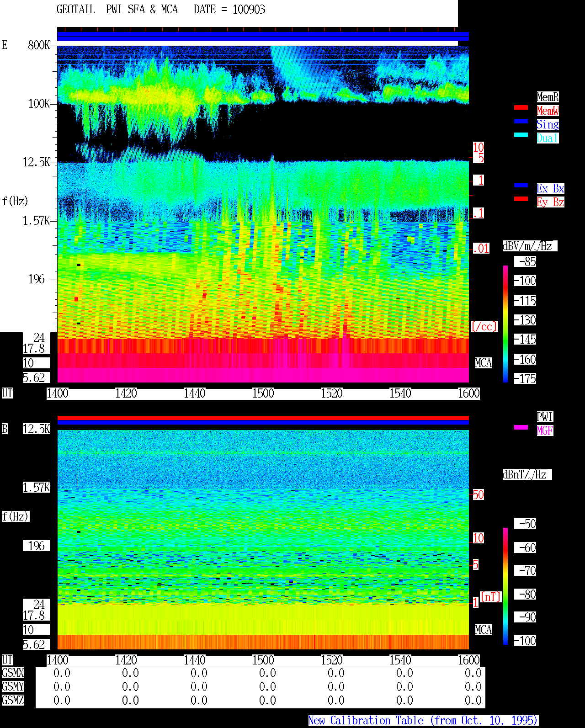Click the upper panel 1500 UT tick label
Image resolution: width=585 pixels, height=728 pixels.
tap(263, 393)
